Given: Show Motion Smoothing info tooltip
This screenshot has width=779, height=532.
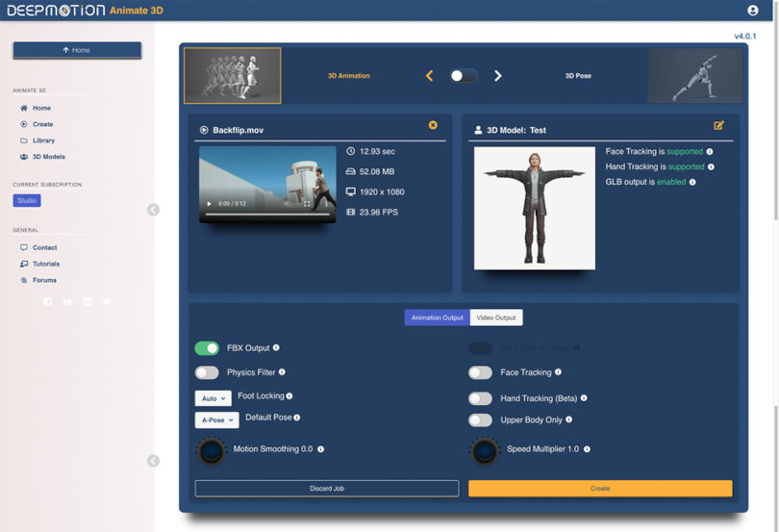Looking at the screenshot, I should 321,449.
